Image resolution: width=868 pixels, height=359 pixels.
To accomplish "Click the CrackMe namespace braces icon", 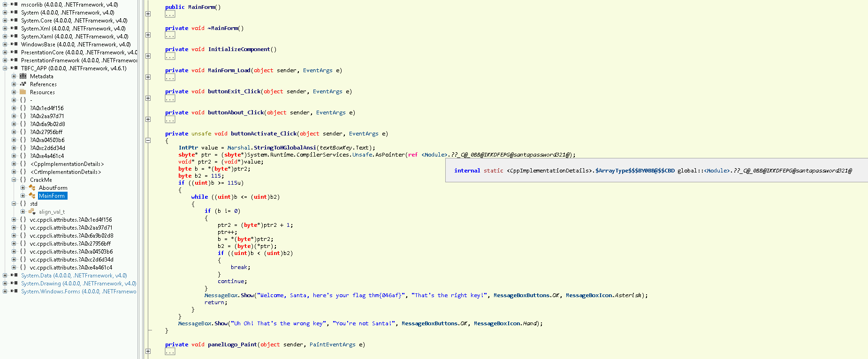I will [23, 180].
